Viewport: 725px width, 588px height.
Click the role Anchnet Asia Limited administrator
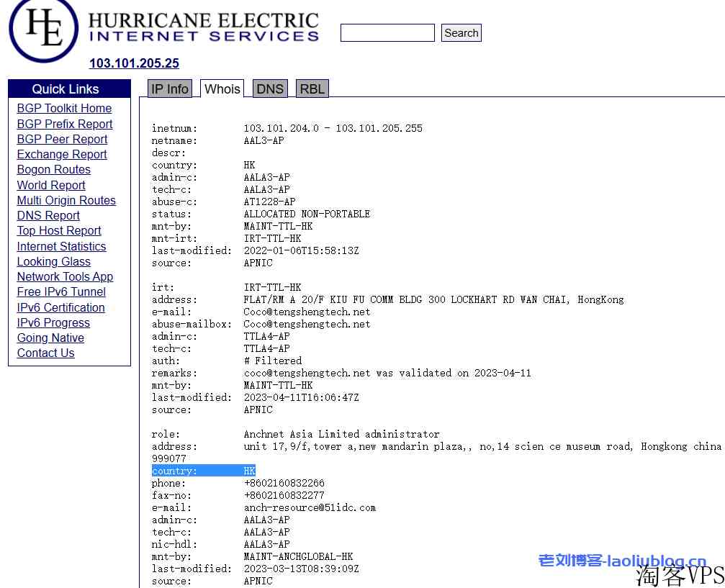tap(341, 434)
